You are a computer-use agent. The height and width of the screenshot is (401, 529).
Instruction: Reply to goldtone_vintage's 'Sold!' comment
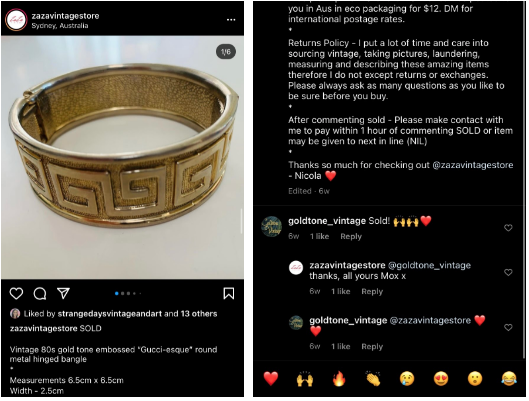(351, 236)
